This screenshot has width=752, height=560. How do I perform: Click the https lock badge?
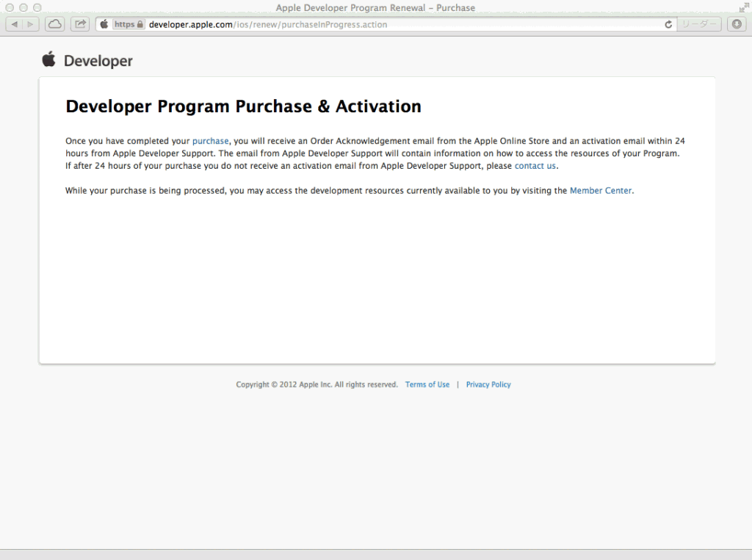[128, 24]
